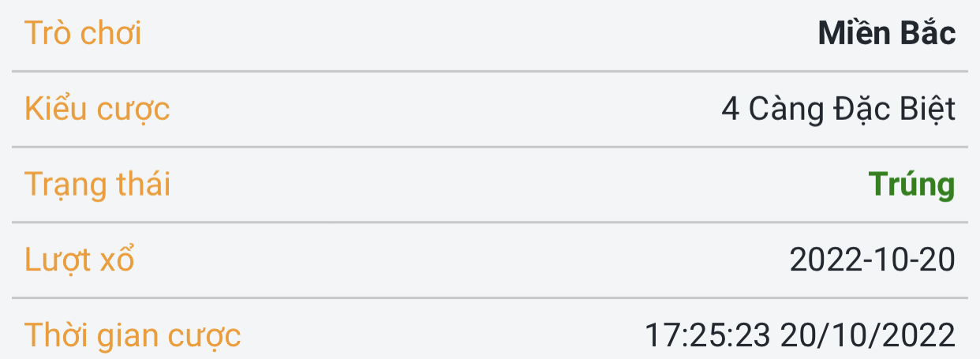980x359 pixels.
Task: Click the "Kiểu cược" label
Action: (97, 109)
